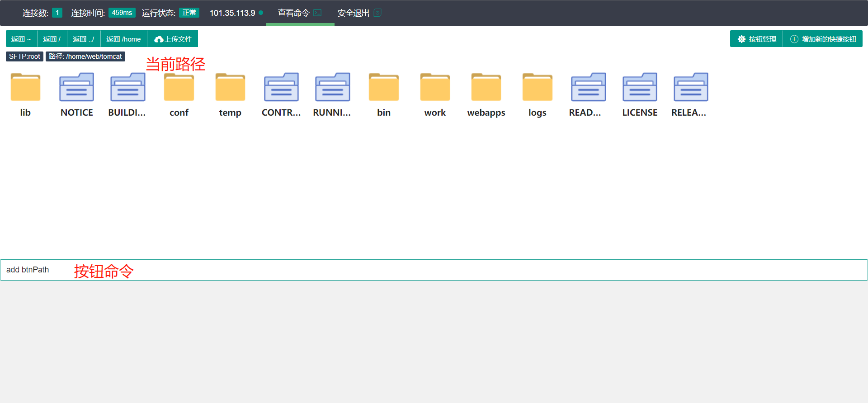Open the READ... file icon

tap(589, 87)
